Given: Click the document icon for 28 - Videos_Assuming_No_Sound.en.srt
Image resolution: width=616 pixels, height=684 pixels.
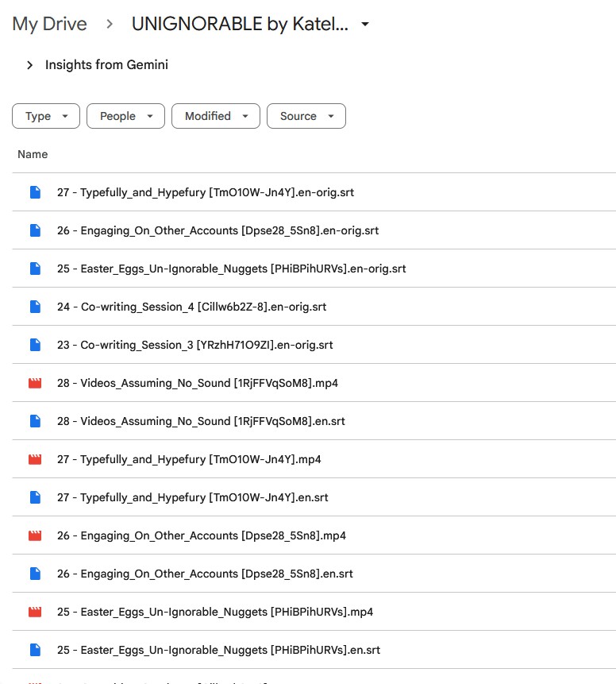Looking at the screenshot, I should (35, 421).
